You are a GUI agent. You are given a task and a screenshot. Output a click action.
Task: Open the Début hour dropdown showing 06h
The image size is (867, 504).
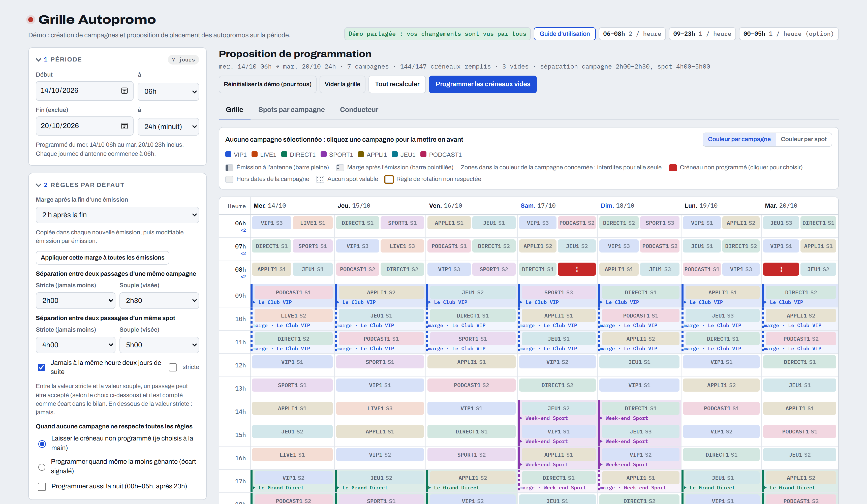click(x=168, y=91)
